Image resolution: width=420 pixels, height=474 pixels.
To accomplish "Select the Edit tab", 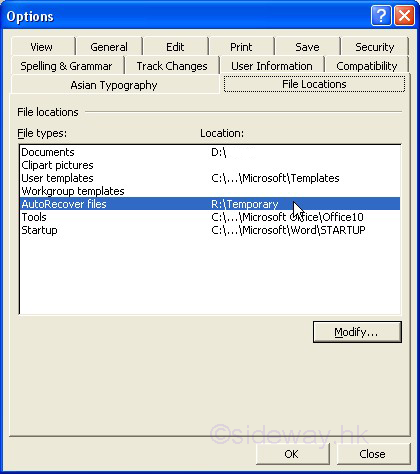I will (x=175, y=47).
